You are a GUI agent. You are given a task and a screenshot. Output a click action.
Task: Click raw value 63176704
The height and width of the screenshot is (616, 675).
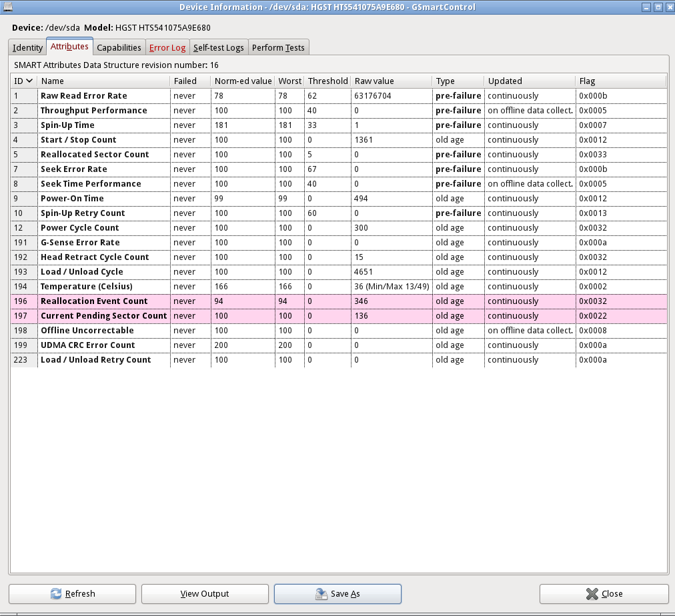(373, 96)
